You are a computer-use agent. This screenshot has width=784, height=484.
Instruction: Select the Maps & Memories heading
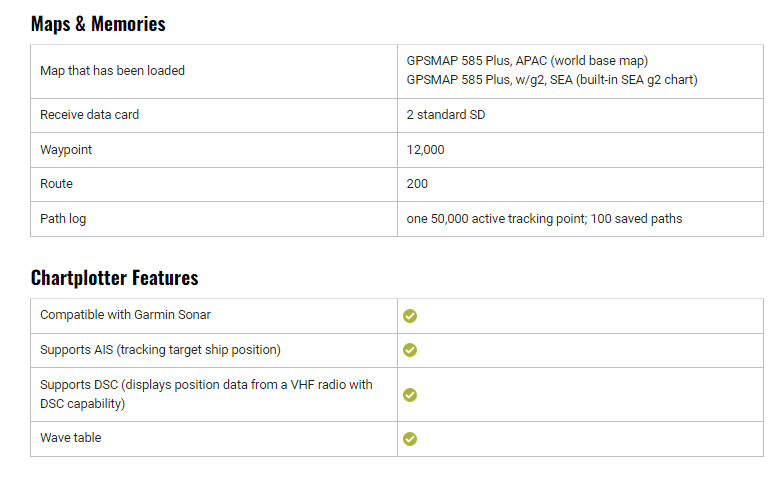[x=98, y=24]
